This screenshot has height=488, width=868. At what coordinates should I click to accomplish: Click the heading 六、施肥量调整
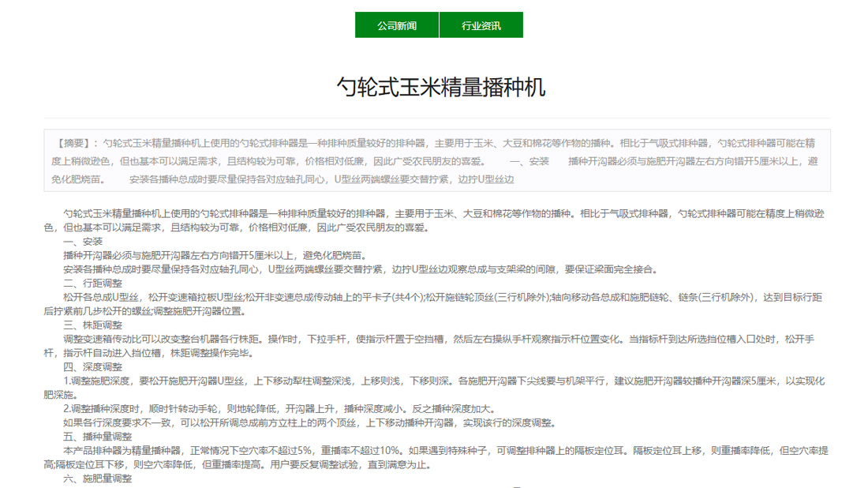tap(98, 479)
